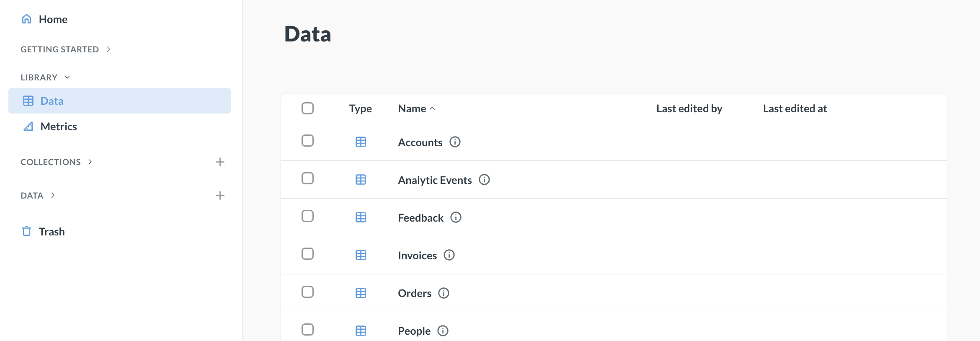Open Metrics in the Library sidebar

[59, 127]
